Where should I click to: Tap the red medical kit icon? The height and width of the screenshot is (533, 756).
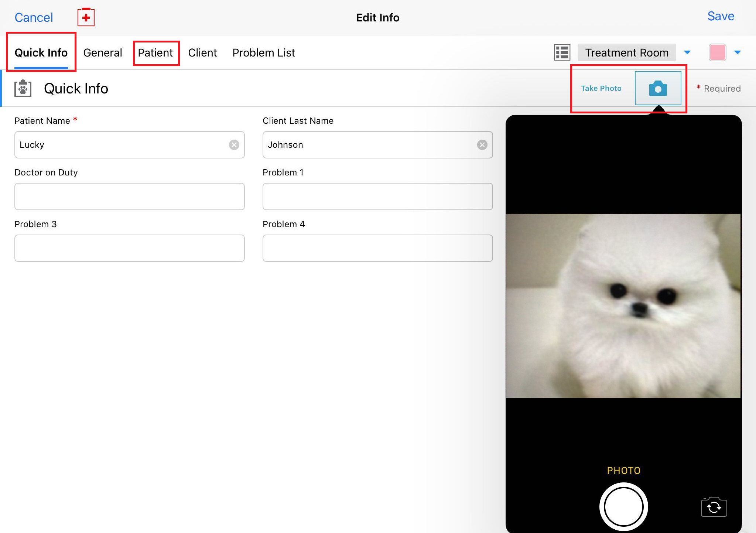[x=86, y=17]
